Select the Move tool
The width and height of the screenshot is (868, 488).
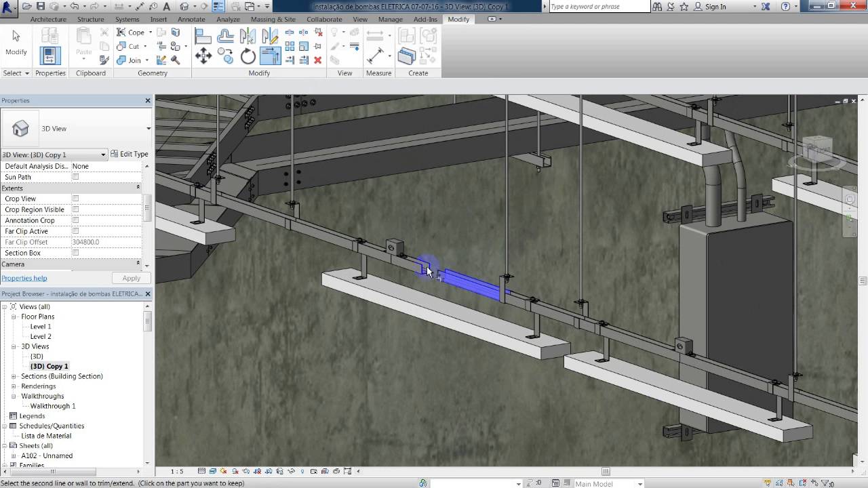[x=203, y=56]
